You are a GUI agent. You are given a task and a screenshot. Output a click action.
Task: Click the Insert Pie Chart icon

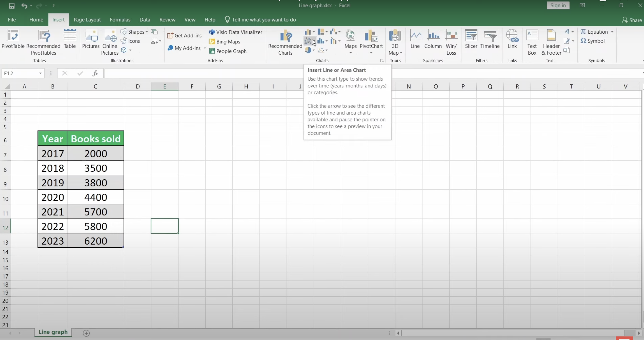[308, 50]
